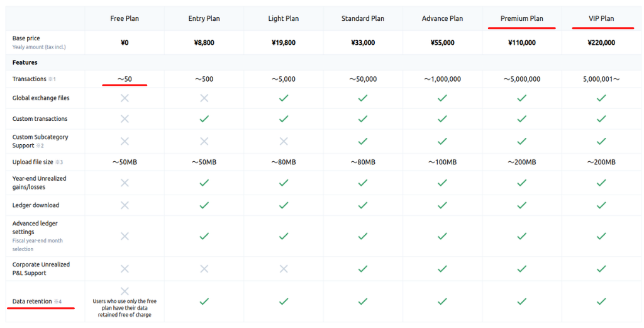Click the Light Plan Custom Subcategory Support cross
Screen dimensions: 644x328
tap(284, 142)
